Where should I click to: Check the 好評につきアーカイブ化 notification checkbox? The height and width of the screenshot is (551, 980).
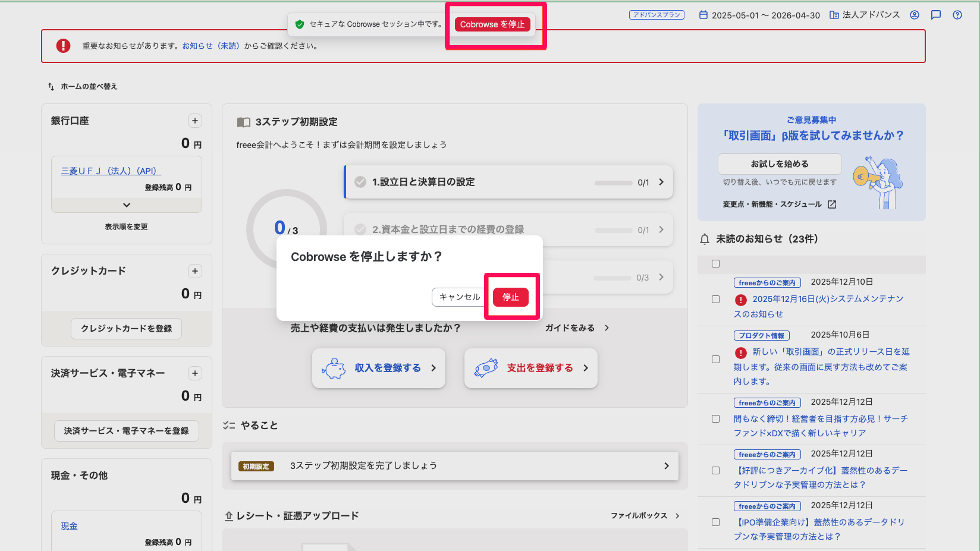[716, 471]
